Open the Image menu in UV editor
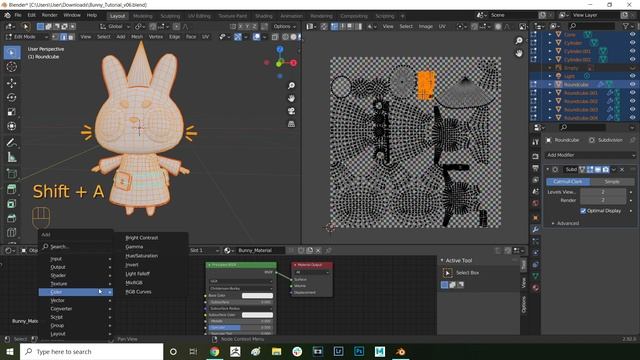Viewport: 640px width, 360px height. [425, 27]
